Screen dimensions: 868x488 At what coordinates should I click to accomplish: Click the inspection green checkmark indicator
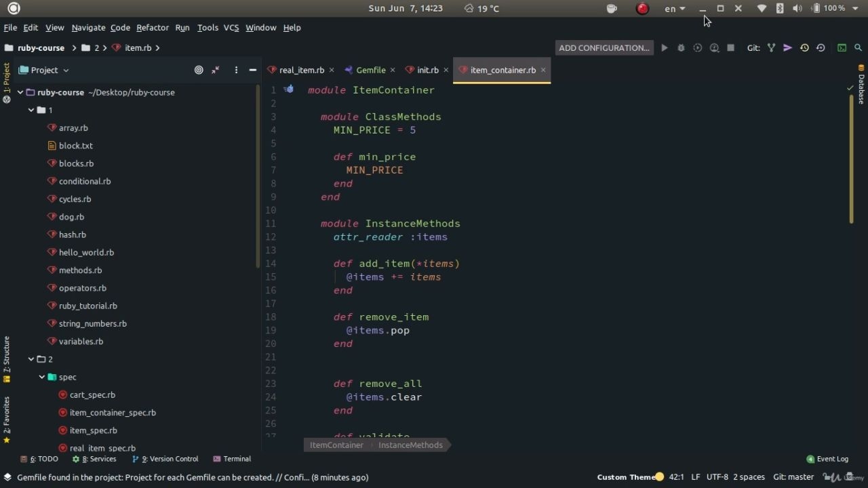tap(850, 88)
